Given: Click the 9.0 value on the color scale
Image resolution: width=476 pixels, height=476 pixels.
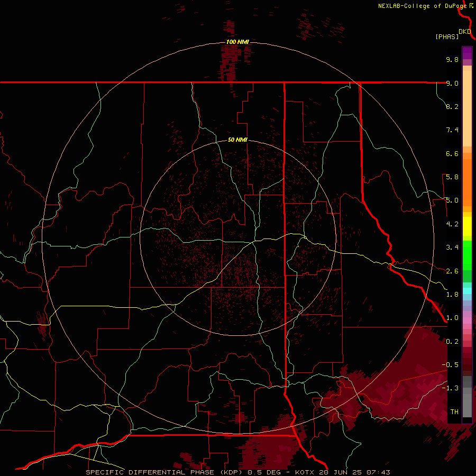Looking at the screenshot, I should (x=452, y=83).
